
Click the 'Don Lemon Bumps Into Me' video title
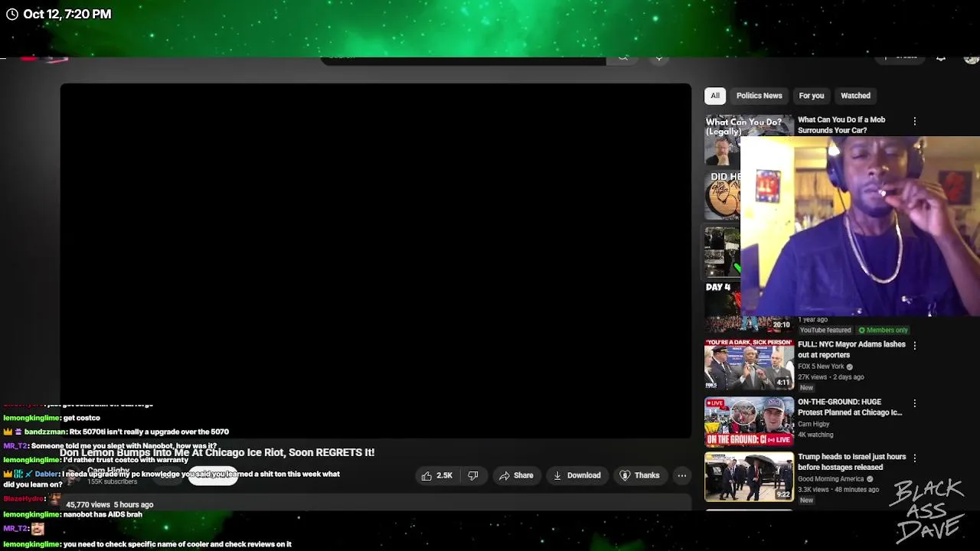217,452
